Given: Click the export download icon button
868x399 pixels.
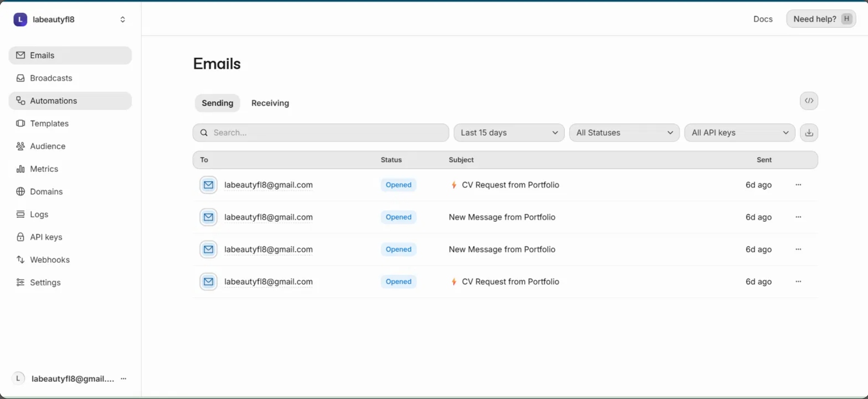Looking at the screenshot, I should [809, 133].
